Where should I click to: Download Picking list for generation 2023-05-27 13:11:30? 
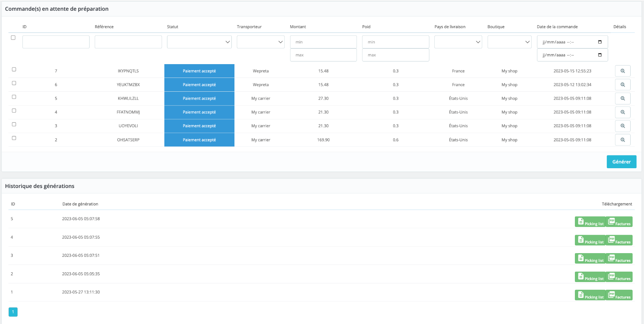590,295
